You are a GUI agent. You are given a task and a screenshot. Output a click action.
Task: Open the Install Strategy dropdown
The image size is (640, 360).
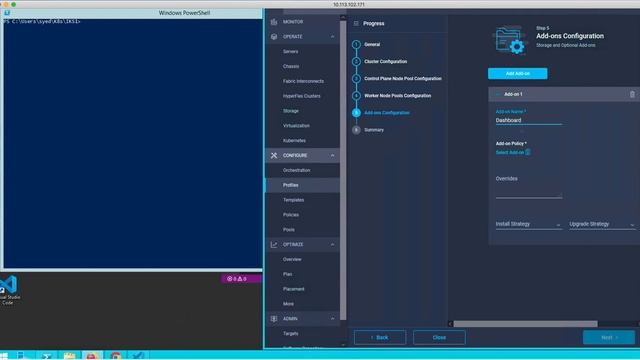pos(529,224)
